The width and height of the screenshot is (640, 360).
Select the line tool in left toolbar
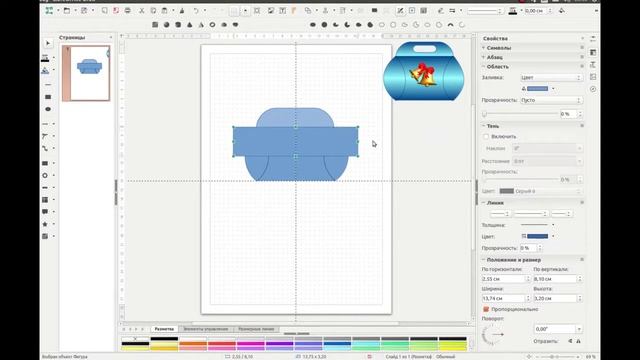pyautogui.click(x=48, y=84)
